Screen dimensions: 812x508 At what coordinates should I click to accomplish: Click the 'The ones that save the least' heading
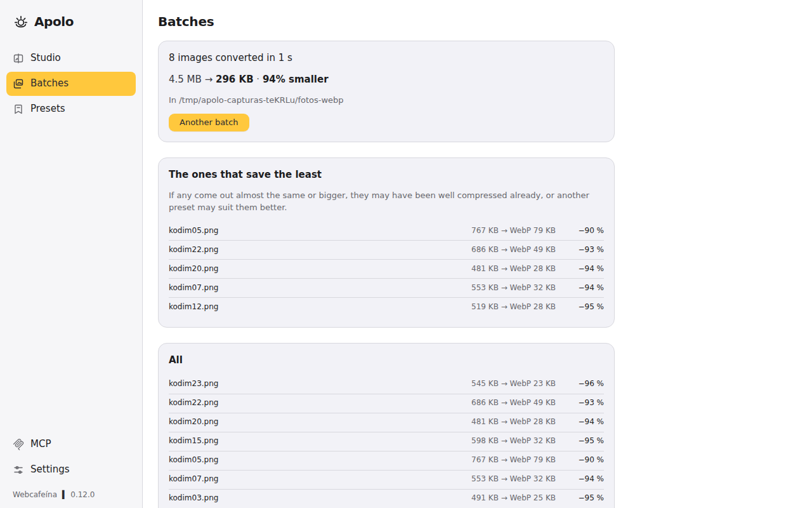tap(245, 175)
